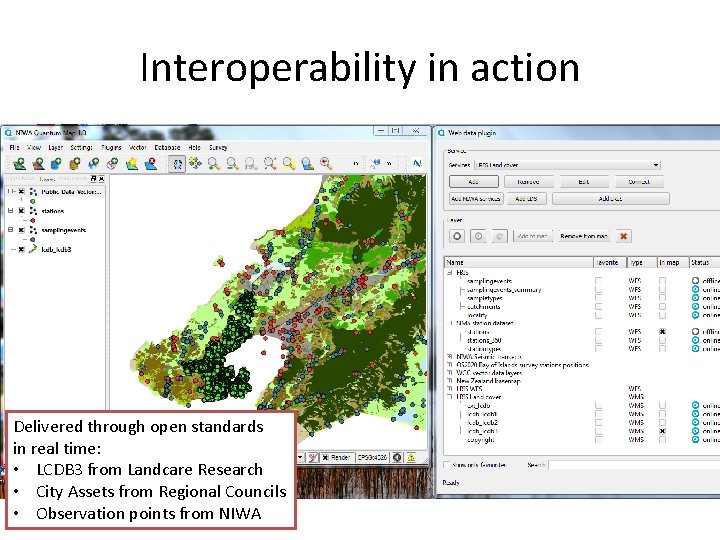Viewport: 720px width, 540px height.
Task: Open the Settings menu
Action: click(x=82, y=147)
